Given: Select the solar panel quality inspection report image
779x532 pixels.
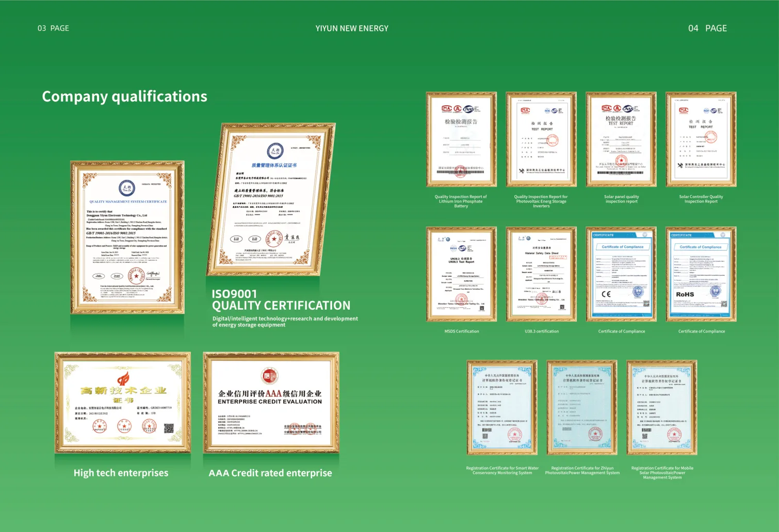Looking at the screenshot, I should coord(621,139).
